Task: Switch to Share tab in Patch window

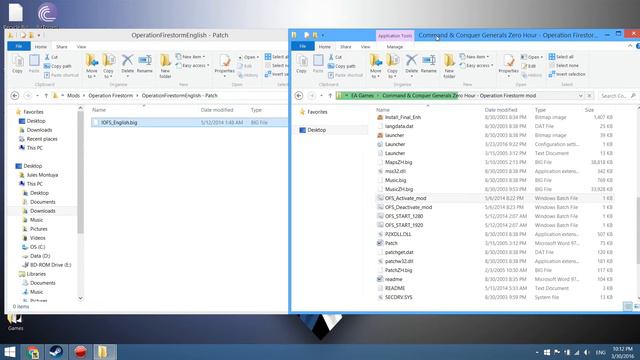Action: coord(62,47)
